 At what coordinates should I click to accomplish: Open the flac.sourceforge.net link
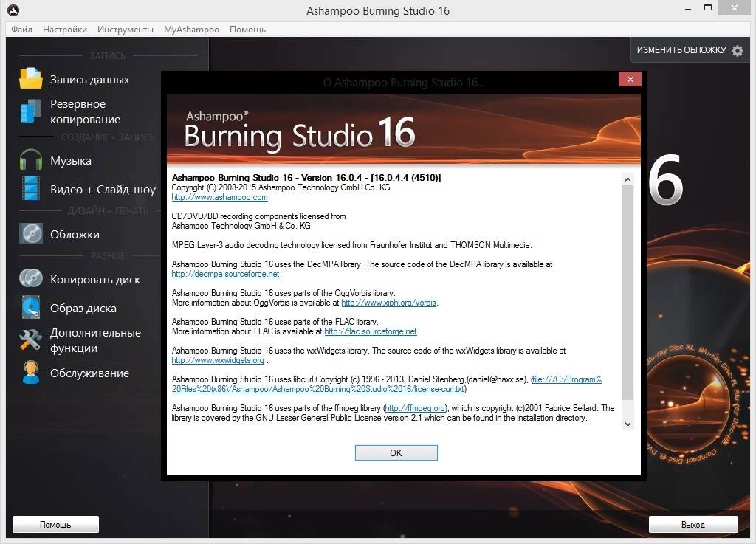tap(371, 331)
